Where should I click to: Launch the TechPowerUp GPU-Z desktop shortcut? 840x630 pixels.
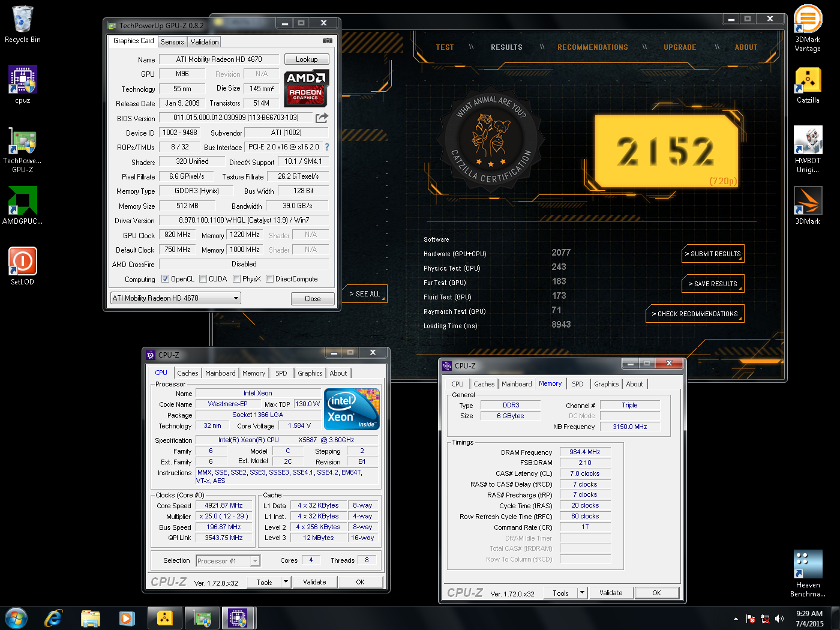coord(23,150)
